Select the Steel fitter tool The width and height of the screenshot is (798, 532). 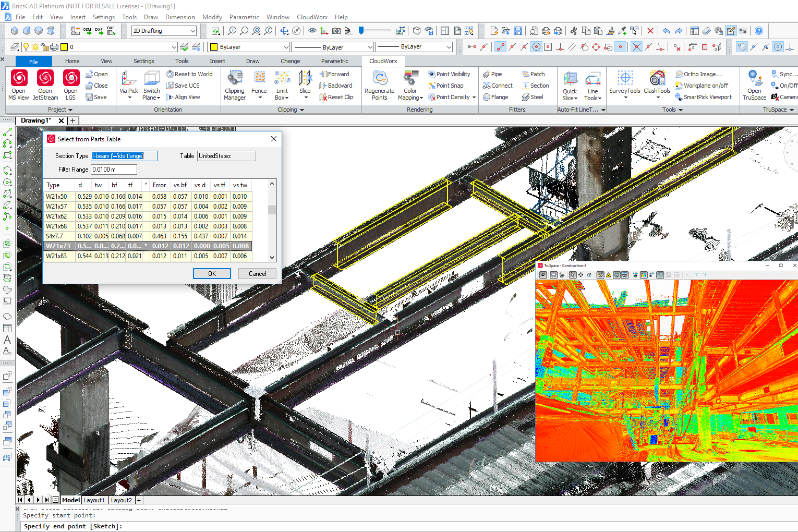pyautogui.click(x=533, y=97)
